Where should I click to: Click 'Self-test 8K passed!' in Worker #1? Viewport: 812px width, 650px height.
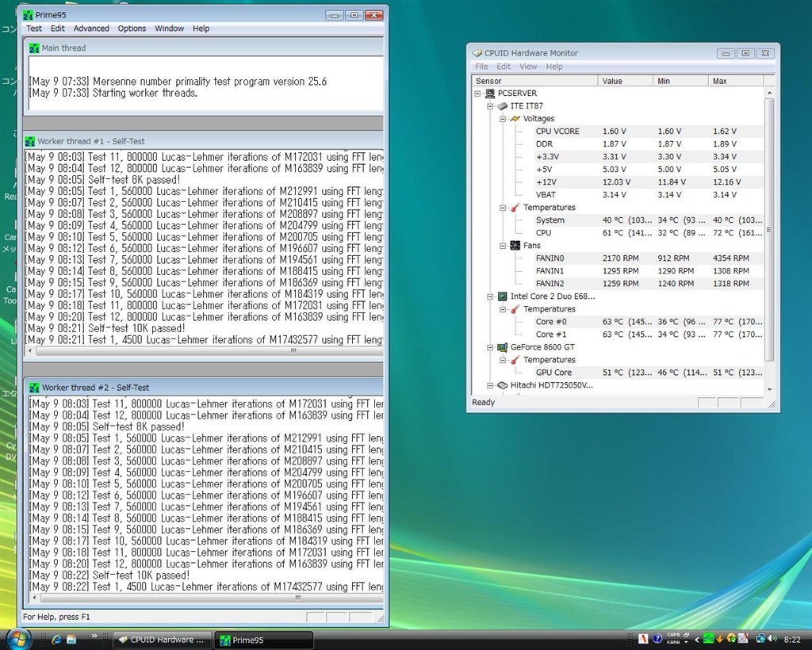coord(133,180)
